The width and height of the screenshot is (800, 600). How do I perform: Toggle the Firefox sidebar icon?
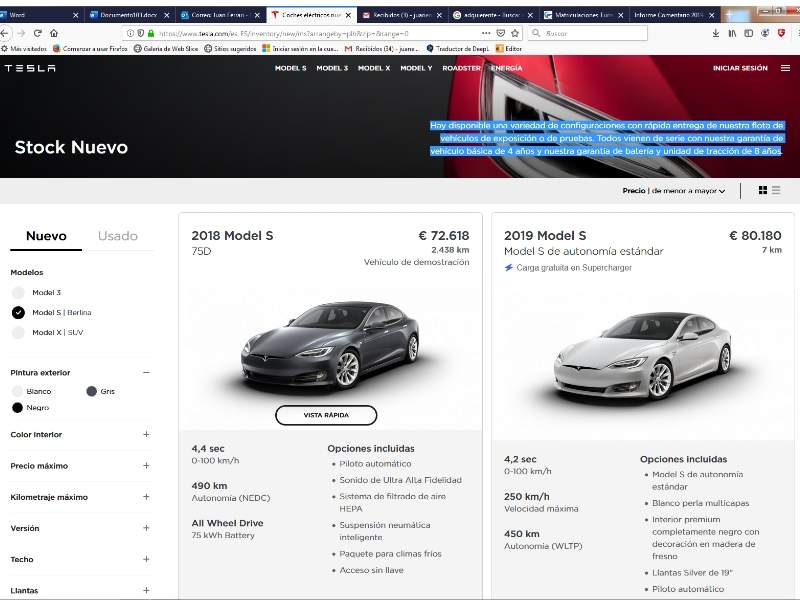click(748, 33)
